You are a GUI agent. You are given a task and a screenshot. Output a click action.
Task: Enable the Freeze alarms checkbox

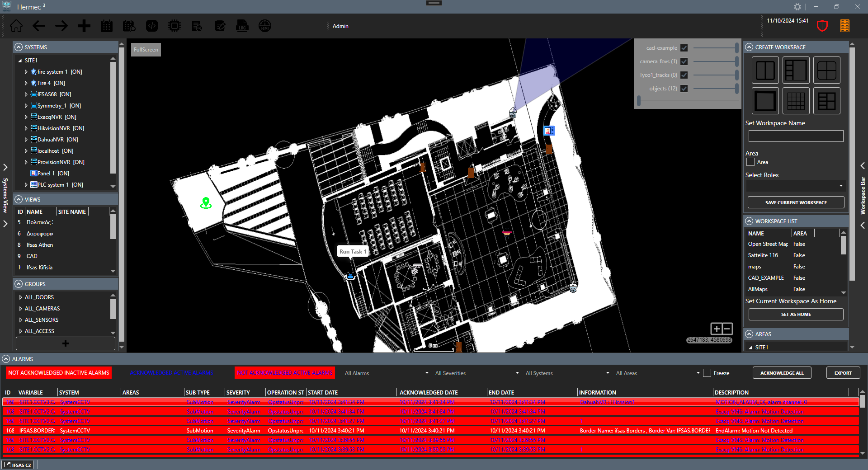click(707, 373)
